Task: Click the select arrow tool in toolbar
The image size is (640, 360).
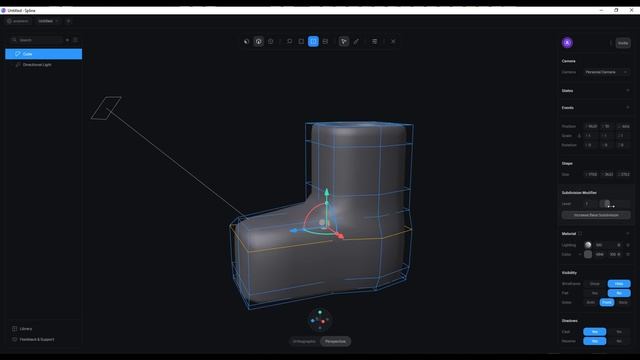Action: click(344, 41)
